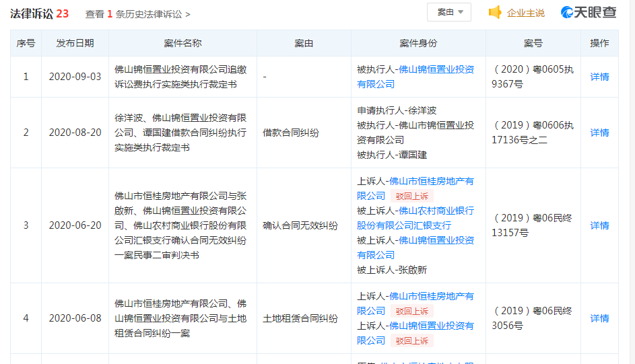The image size is (635, 364).
Task: Open 详情 for case 粤0606执17136号之二
Action: point(599,133)
